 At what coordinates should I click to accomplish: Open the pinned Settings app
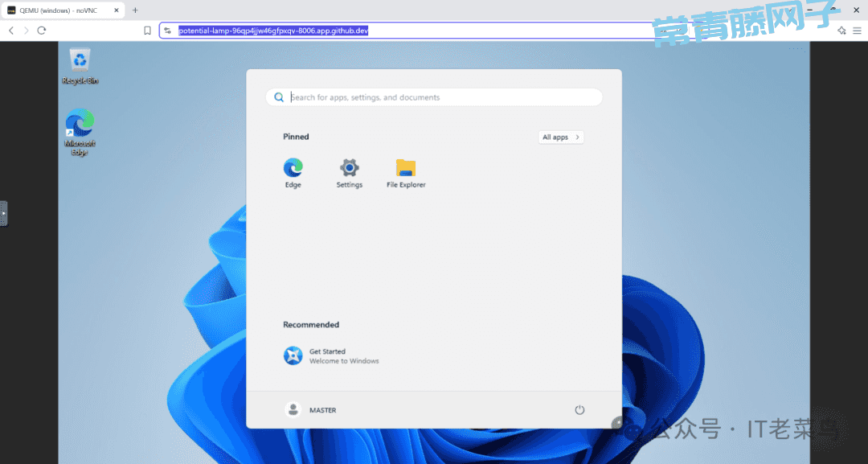[350, 173]
